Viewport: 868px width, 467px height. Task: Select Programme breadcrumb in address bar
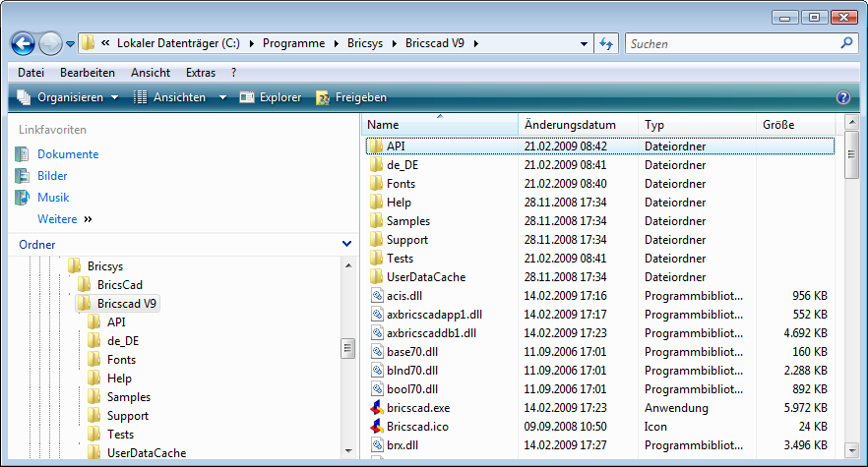click(293, 43)
